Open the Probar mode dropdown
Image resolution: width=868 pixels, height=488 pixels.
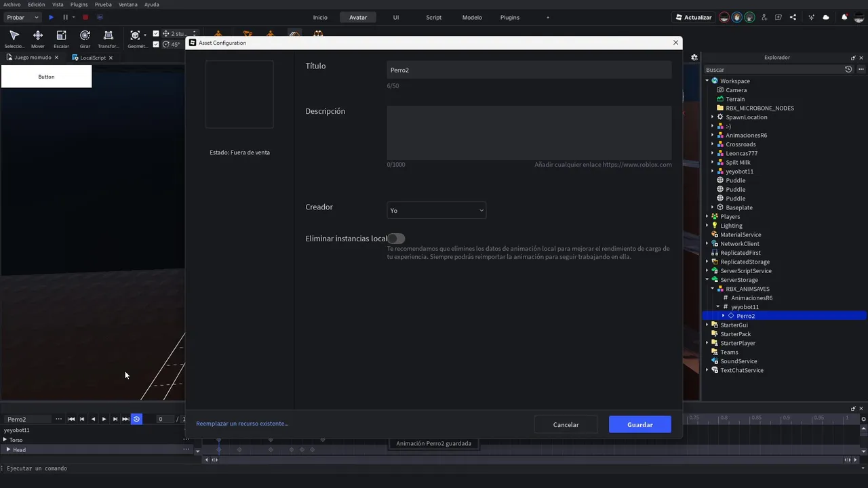22,17
